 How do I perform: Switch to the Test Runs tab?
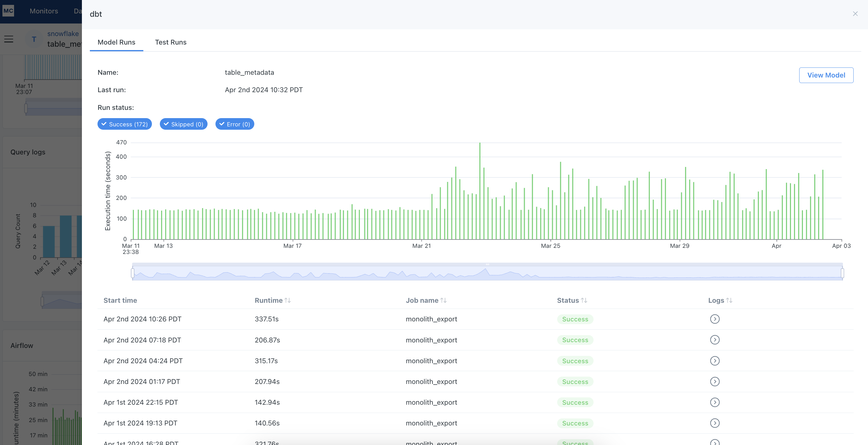[171, 42]
